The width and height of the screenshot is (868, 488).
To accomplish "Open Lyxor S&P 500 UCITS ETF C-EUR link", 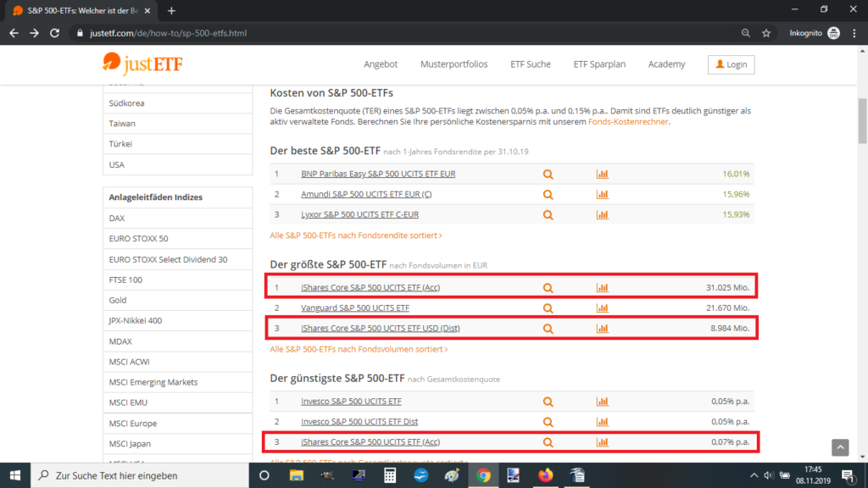I will [359, 214].
